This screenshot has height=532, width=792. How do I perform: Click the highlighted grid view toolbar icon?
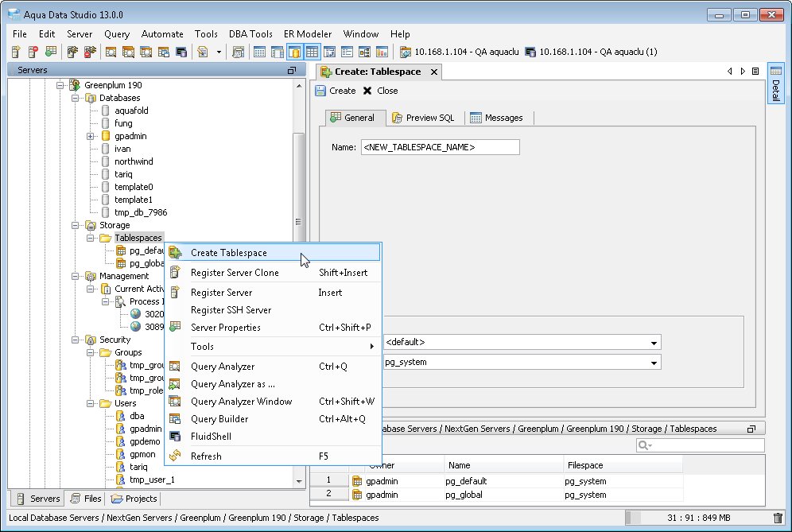tap(313, 52)
